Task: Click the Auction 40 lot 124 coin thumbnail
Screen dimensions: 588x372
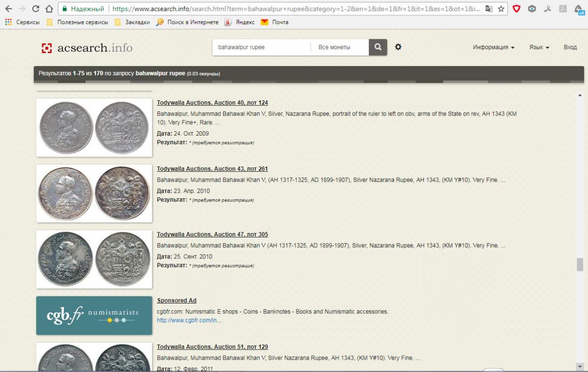Action: 94,128
